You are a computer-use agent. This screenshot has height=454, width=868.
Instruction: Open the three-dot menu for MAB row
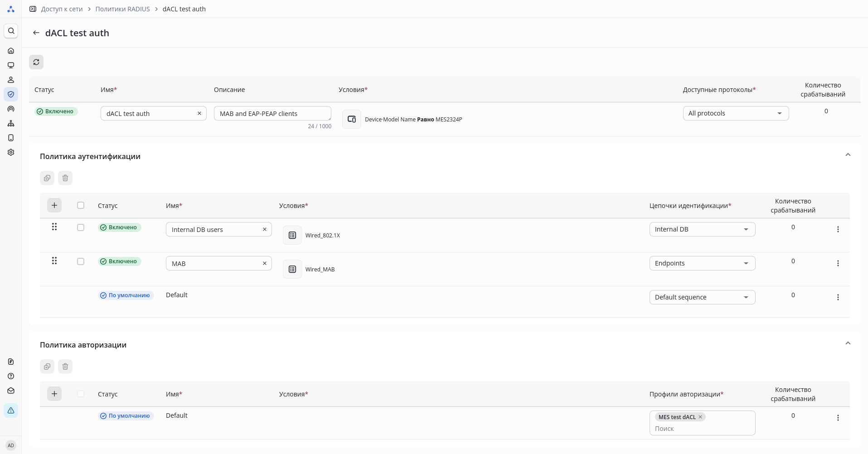[x=838, y=263]
